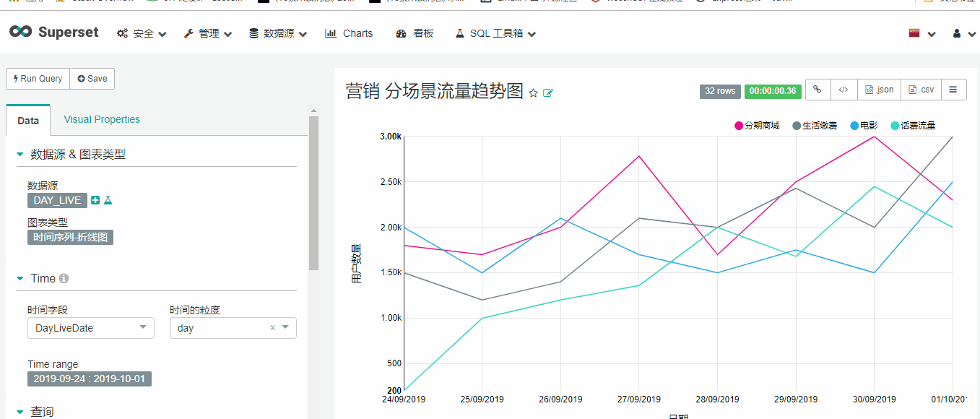Edit chart title using the pencil icon
This screenshot has height=419, width=980.
pos(547,93)
